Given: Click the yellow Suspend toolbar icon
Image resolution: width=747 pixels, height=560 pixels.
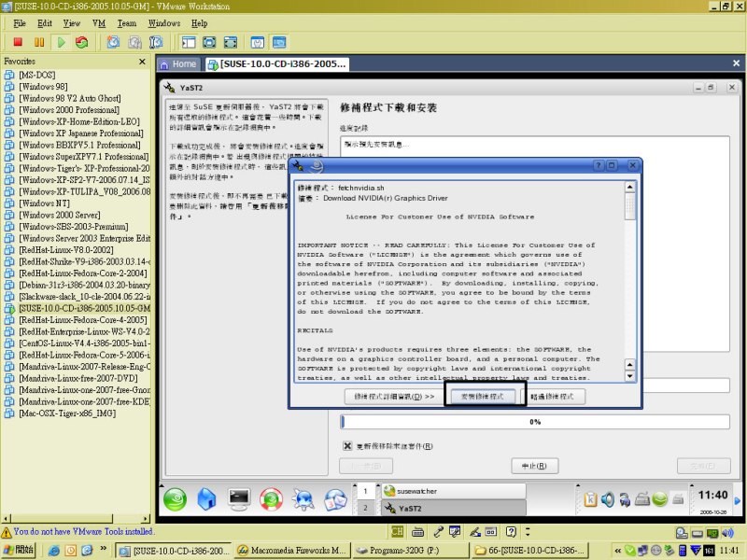Looking at the screenshot, I should [39, 42].
